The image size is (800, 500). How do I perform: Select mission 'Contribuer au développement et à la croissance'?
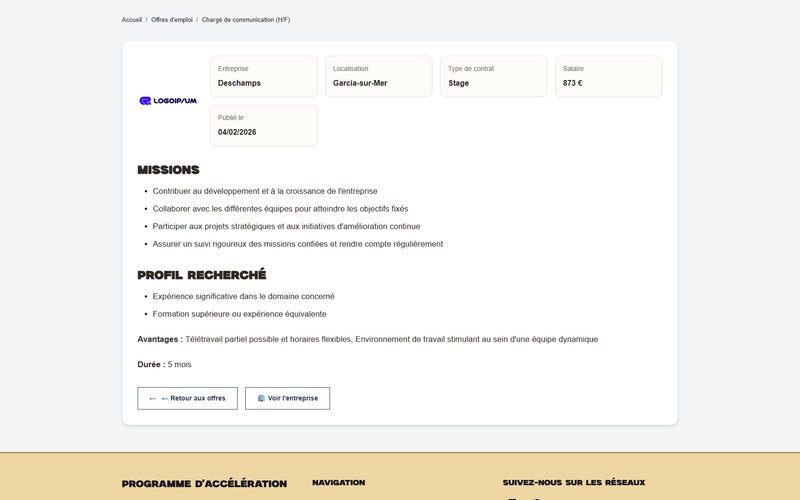(265, 191)
